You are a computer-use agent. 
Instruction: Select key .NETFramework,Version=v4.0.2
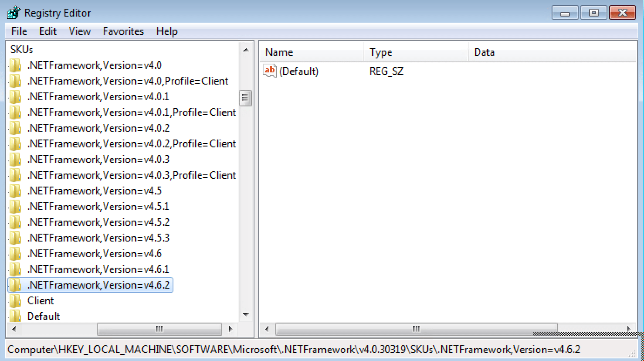point(98,128)
